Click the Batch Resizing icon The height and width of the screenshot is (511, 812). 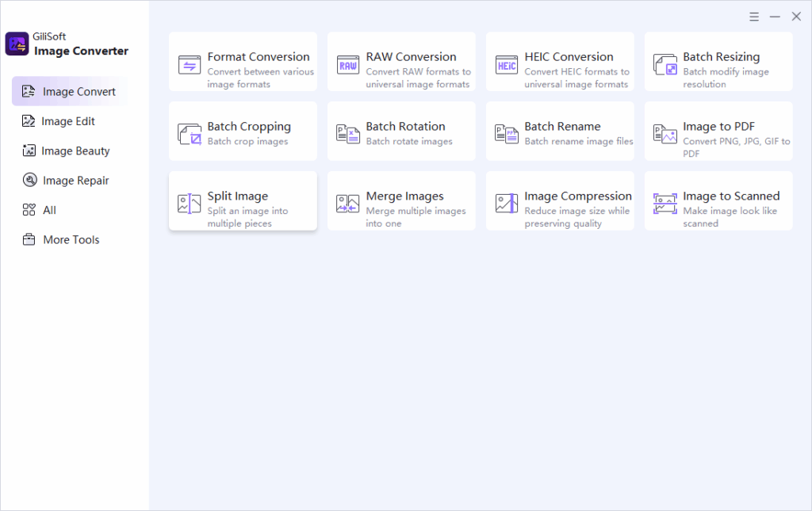click(x=665, y=65)
